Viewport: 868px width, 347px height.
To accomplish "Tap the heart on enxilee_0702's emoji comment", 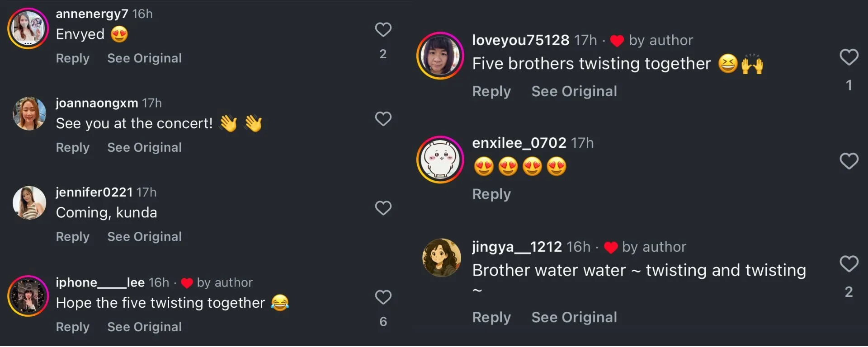I will (x=849, y=161).
